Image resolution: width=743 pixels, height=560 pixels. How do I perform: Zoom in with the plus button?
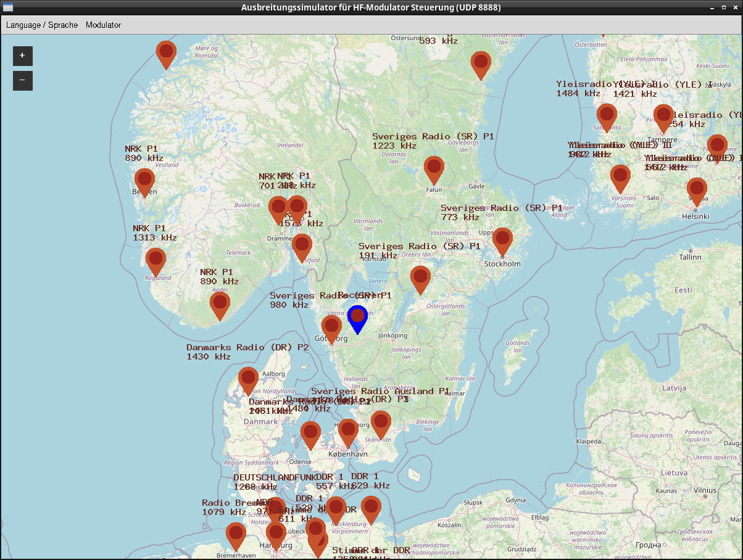(22, 56)
